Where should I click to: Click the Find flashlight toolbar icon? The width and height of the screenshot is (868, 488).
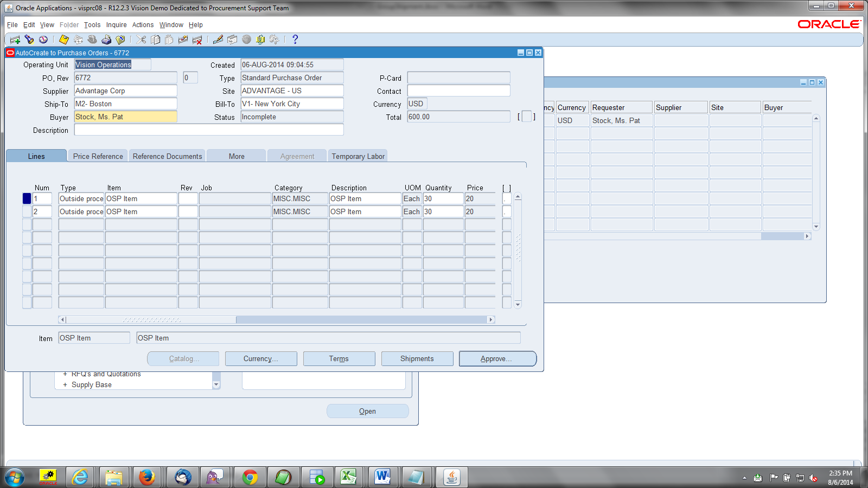click(29, 40)
